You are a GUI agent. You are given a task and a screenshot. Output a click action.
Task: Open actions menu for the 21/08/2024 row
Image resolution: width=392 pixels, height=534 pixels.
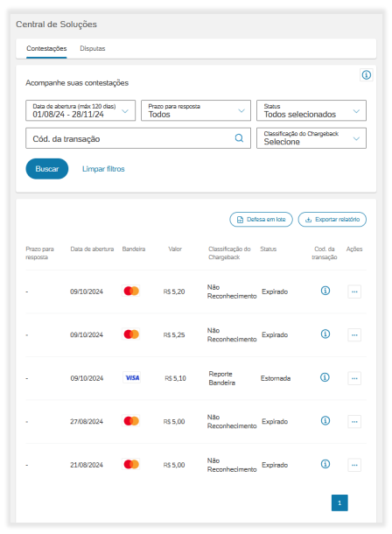[354, 465]
